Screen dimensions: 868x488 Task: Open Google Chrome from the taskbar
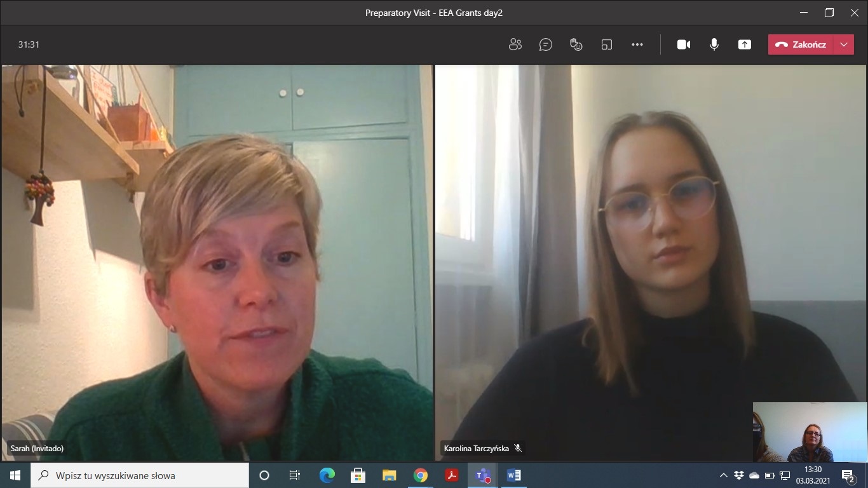(x=421, y=475)
